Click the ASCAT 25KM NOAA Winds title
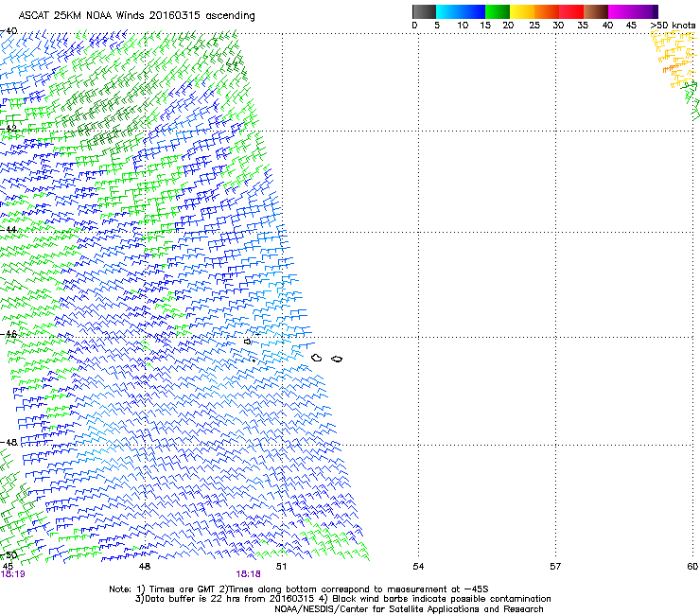The image size is (700, 615). 136,16
